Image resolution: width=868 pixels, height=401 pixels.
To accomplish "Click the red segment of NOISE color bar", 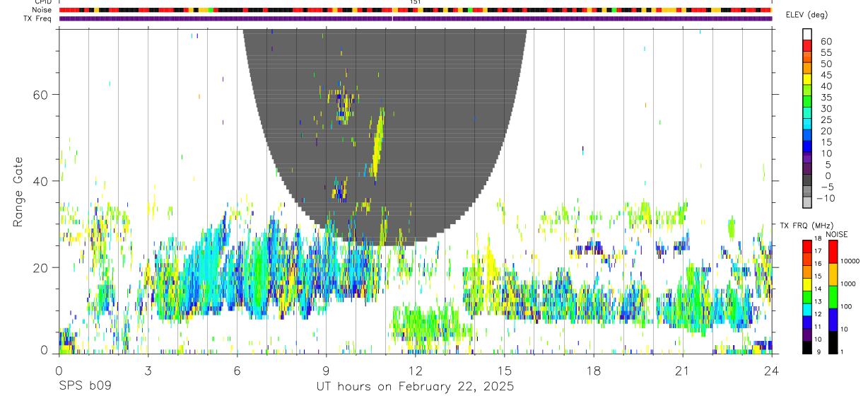I will click(x=833, y=252).
